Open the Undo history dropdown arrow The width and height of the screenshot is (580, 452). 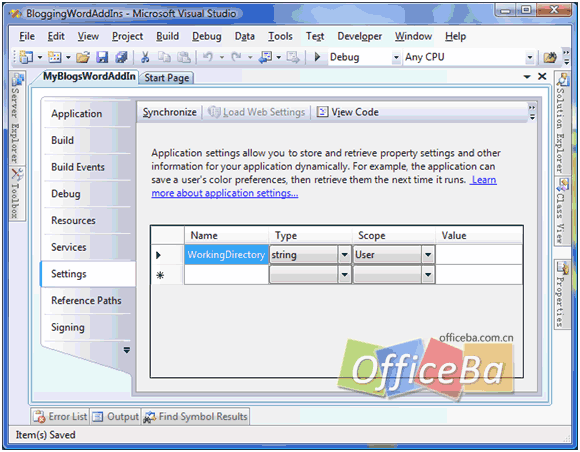(222, 57)
